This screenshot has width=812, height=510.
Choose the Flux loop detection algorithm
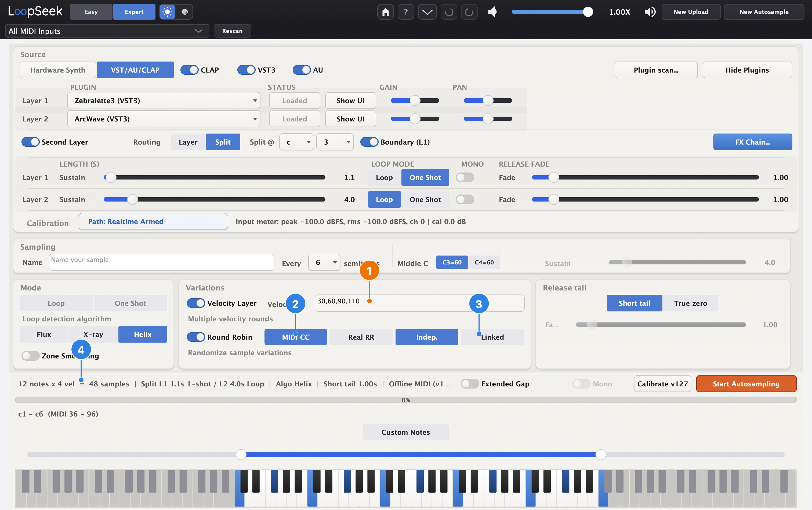(x=44, y=335)
